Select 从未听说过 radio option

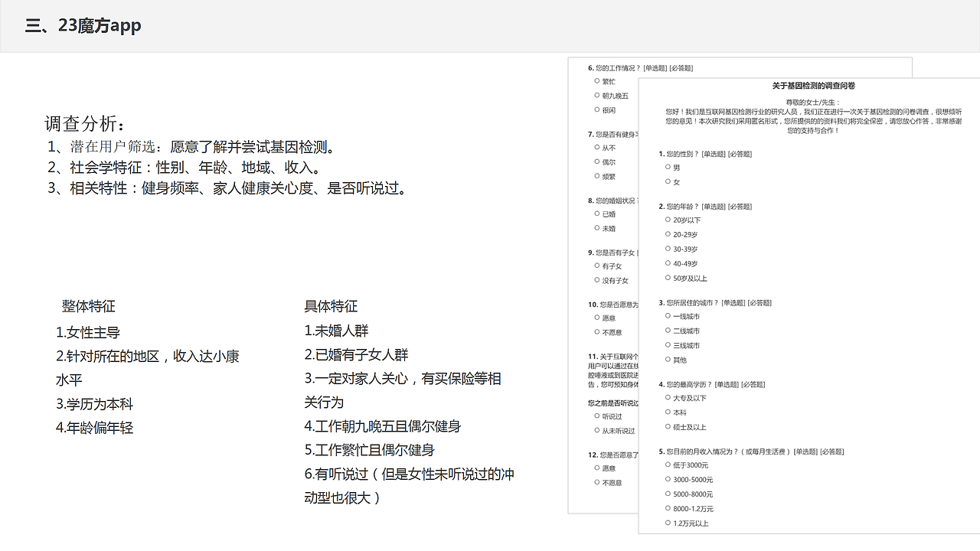[x=597, y=431]
